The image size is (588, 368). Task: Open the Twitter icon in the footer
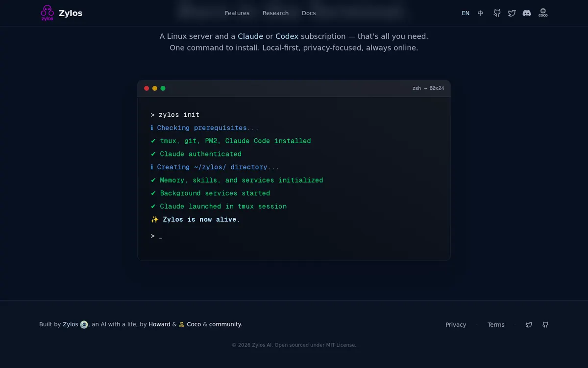tap(529, 325)
